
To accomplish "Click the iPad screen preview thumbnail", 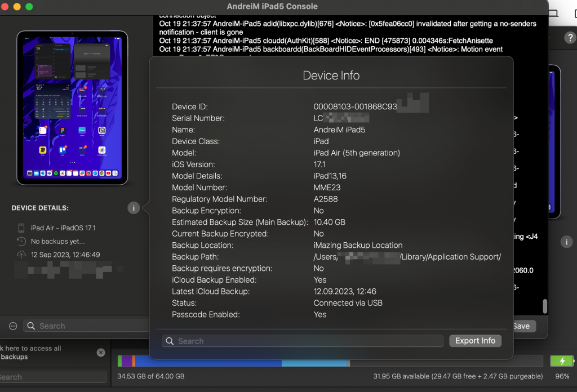I will [x=72, y=108].
